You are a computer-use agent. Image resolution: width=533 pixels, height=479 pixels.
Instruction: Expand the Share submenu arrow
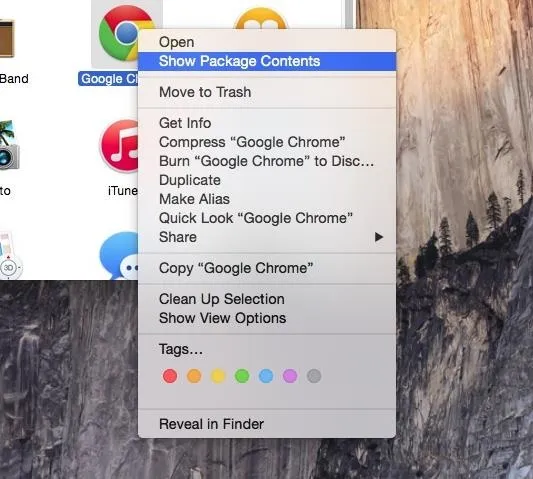(379, 237)
